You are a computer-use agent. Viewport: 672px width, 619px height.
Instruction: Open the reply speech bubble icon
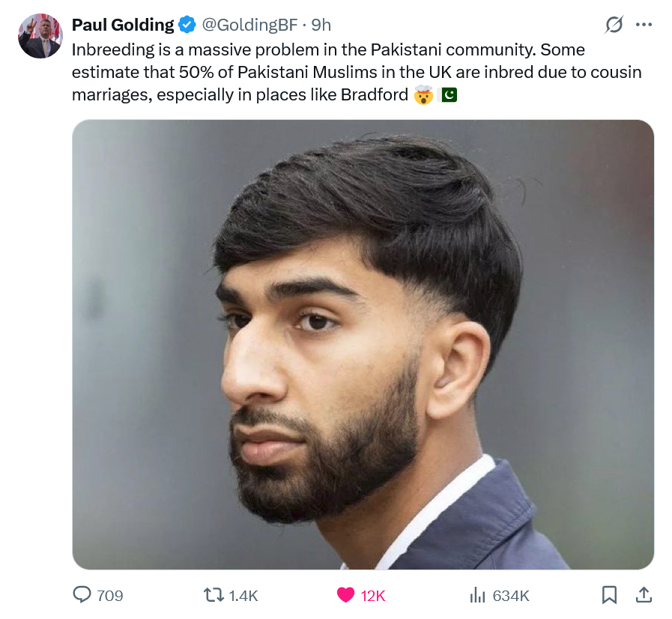pyautogui.click(x=82, y=595)
